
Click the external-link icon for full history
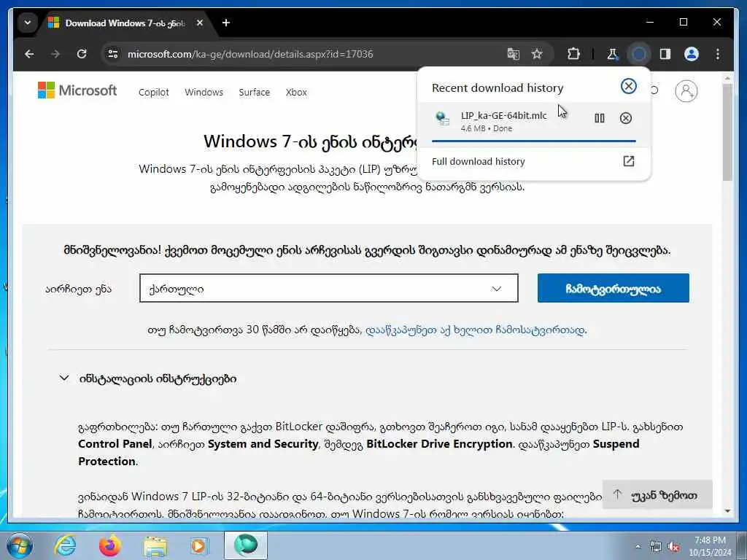pos(628,161)
